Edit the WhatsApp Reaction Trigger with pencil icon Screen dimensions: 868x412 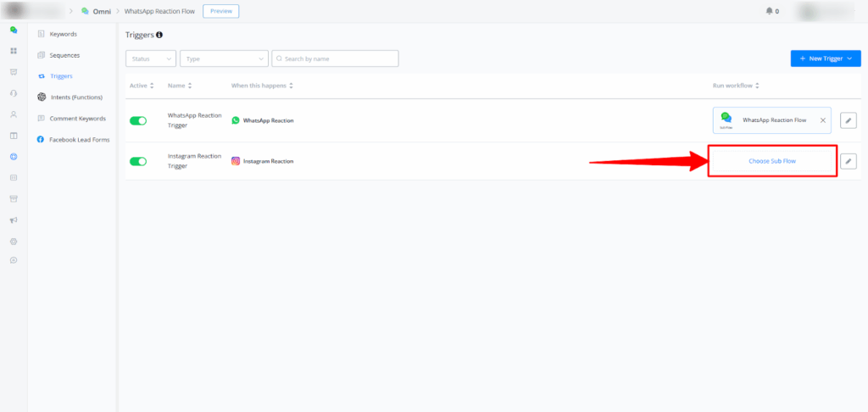point(848,120)
